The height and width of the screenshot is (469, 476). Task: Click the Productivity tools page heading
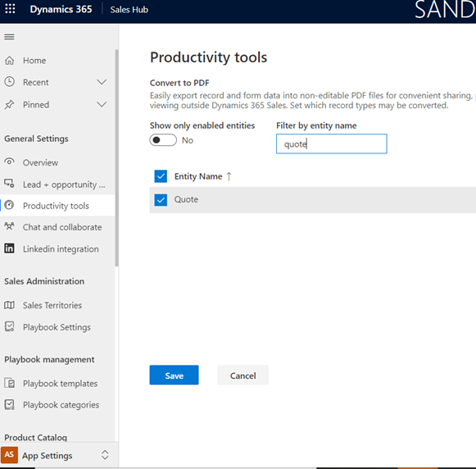coord(209,57)
